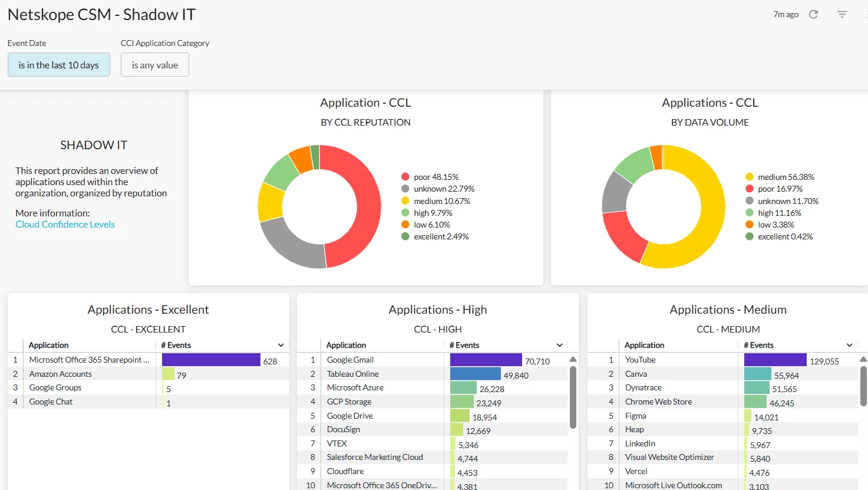Open the Cloud Confidence Levels link
The image size is (868, 490).
pyautogui.click(x=65, y=224)
